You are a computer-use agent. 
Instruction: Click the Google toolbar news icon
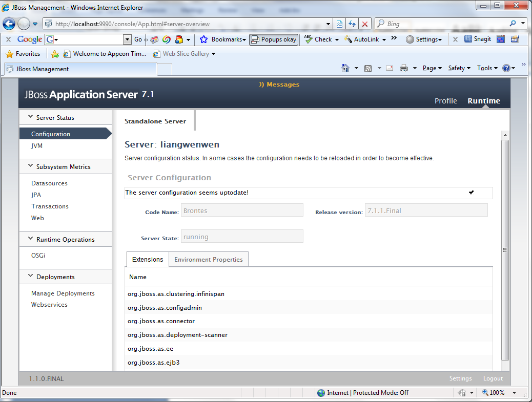[x=154, y=39]
